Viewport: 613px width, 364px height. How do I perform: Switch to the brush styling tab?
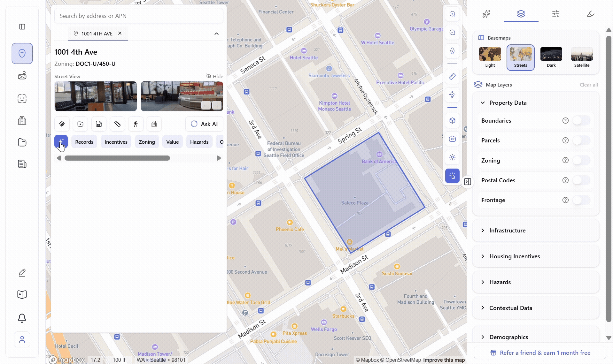click(591, 14)
